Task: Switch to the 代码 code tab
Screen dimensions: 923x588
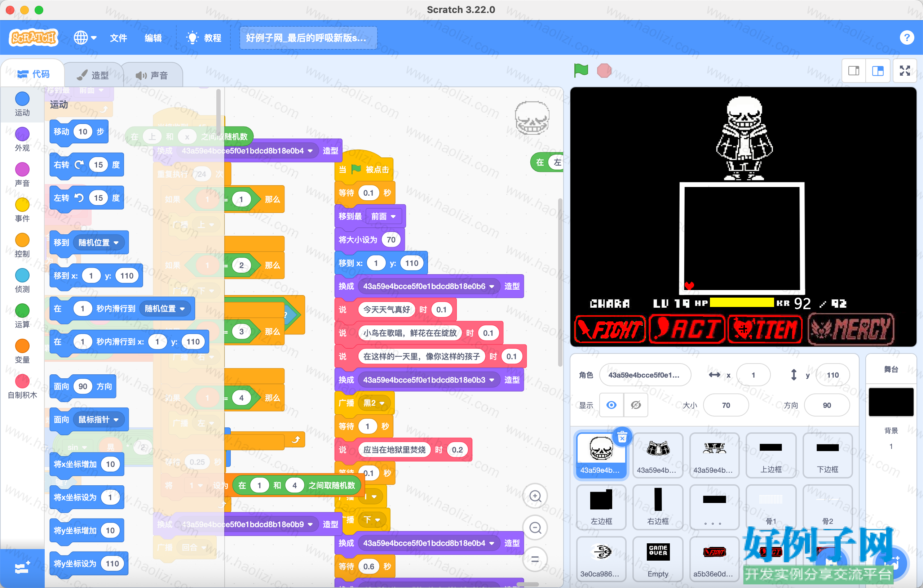Action: coord(33,74)
